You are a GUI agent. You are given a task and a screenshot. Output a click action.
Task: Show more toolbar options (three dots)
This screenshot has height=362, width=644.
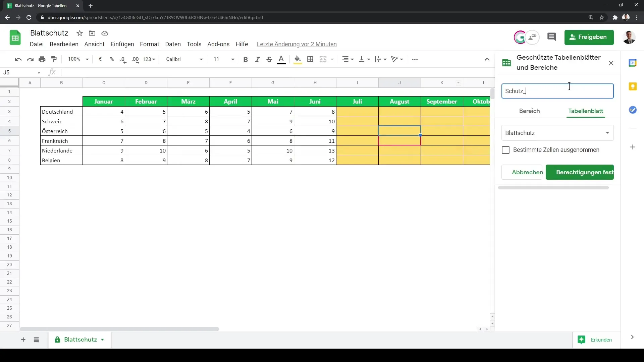coord(415,59)
